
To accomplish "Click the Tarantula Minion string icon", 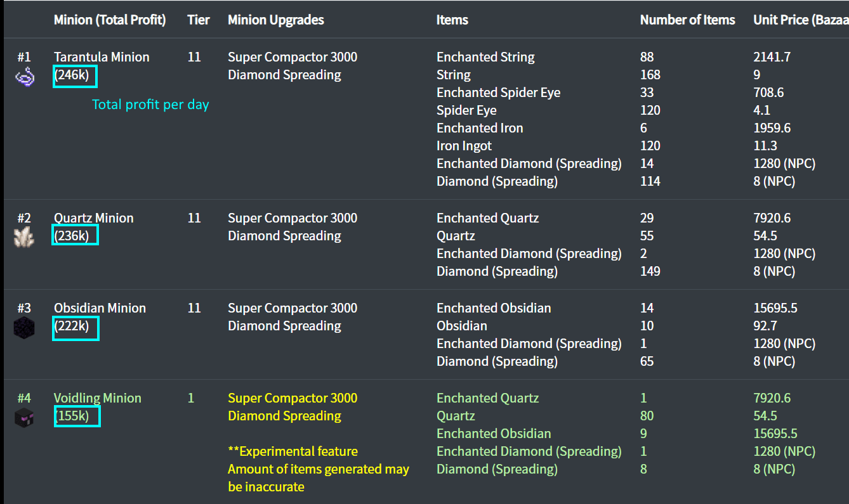I will tap(24, 77).
